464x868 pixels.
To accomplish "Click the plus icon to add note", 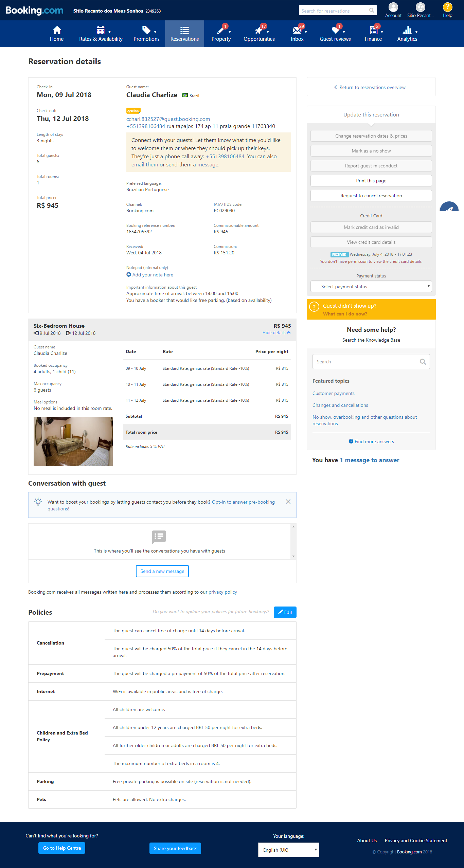I will pos(129,274).
